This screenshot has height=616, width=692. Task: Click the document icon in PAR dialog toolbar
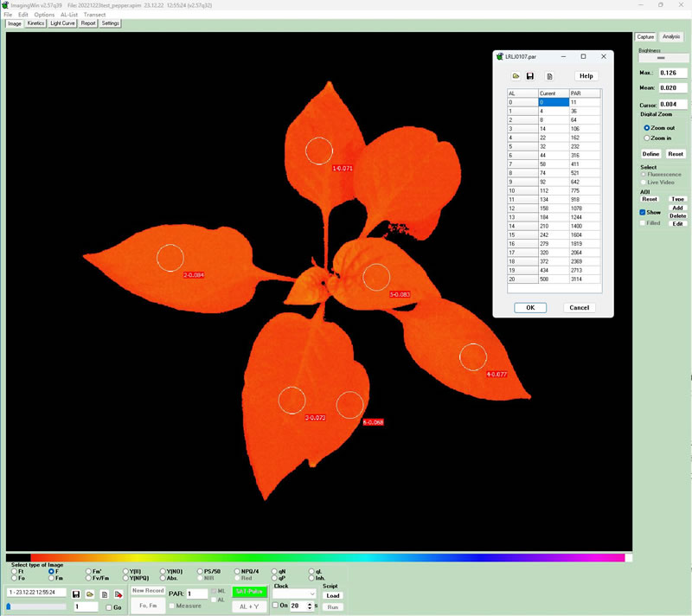pyautogui.click(x=549, y=76)
